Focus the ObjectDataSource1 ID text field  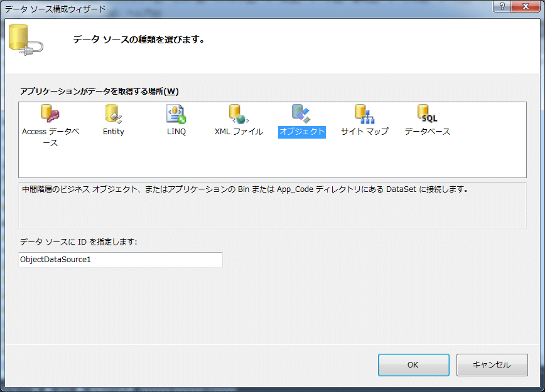(121, 260)
